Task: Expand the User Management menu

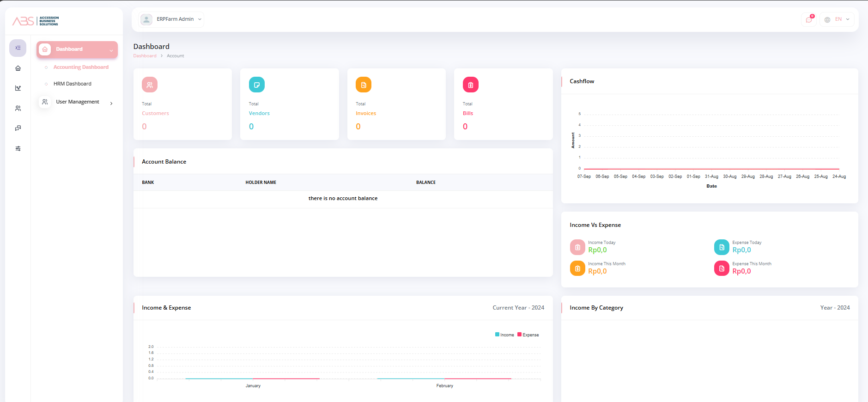Action: (x=77, y=102)
